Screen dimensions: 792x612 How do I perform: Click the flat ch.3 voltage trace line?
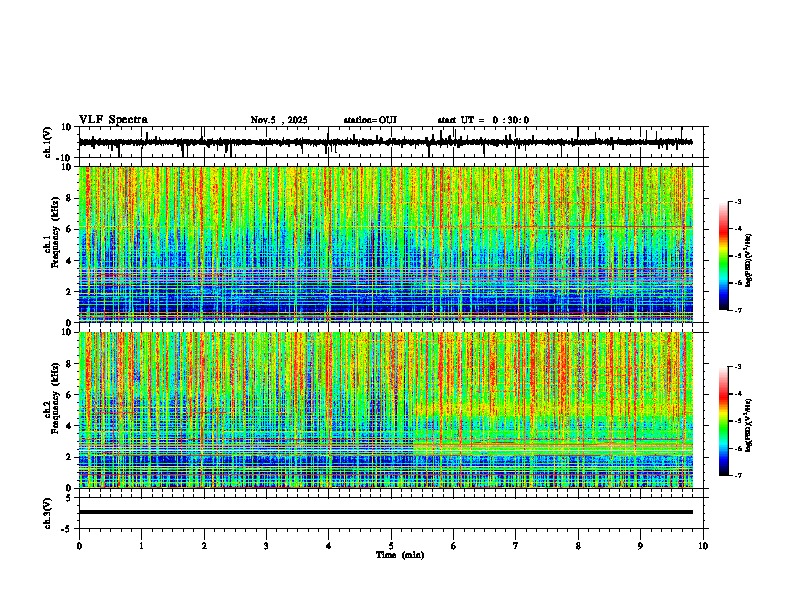pyautogui.click(x=385, y=512)
